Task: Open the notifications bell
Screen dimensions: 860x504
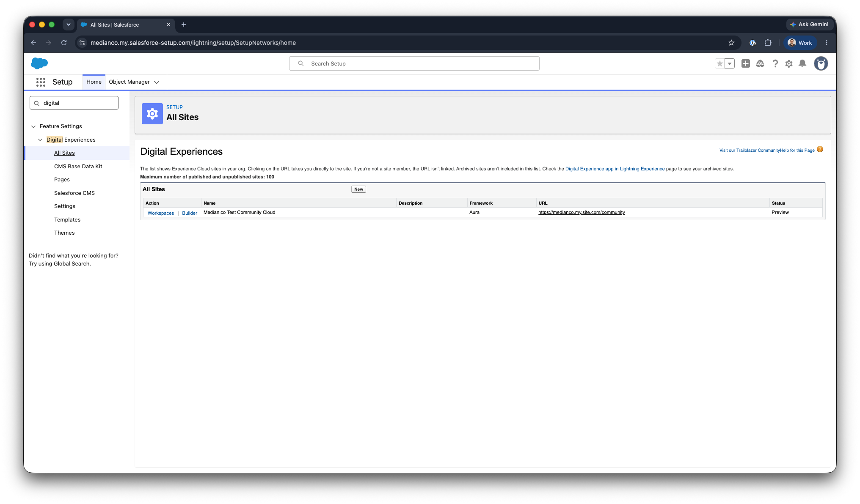Action: [x=802, y=63]
